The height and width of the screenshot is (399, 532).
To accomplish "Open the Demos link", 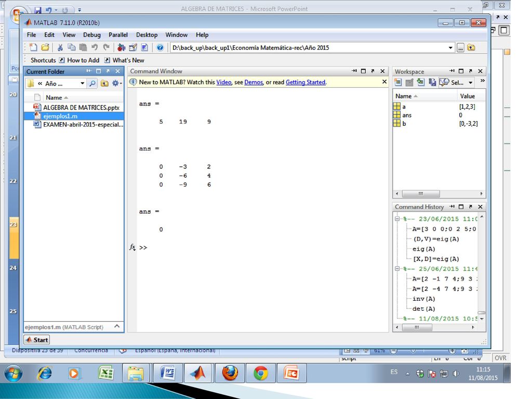I will 254,82.
